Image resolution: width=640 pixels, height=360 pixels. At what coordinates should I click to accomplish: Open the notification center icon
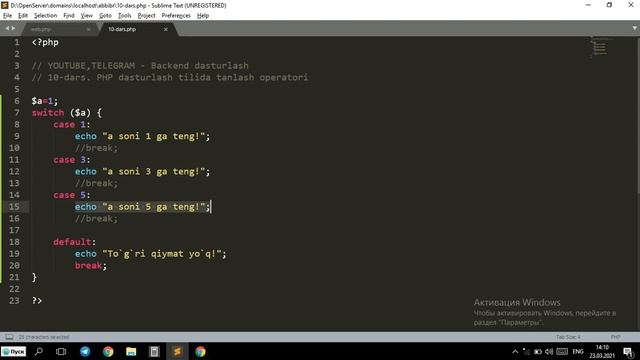pos(629,351)
